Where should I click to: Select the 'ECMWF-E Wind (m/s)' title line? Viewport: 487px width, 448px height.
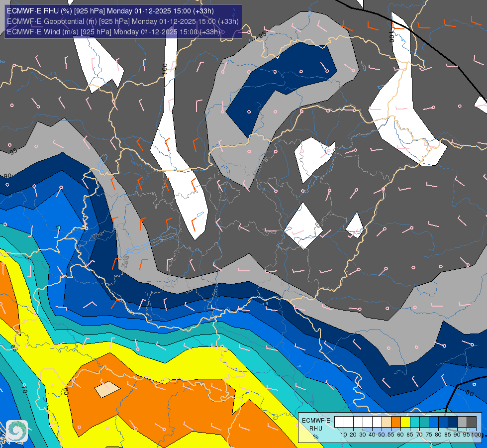[114, 32]
